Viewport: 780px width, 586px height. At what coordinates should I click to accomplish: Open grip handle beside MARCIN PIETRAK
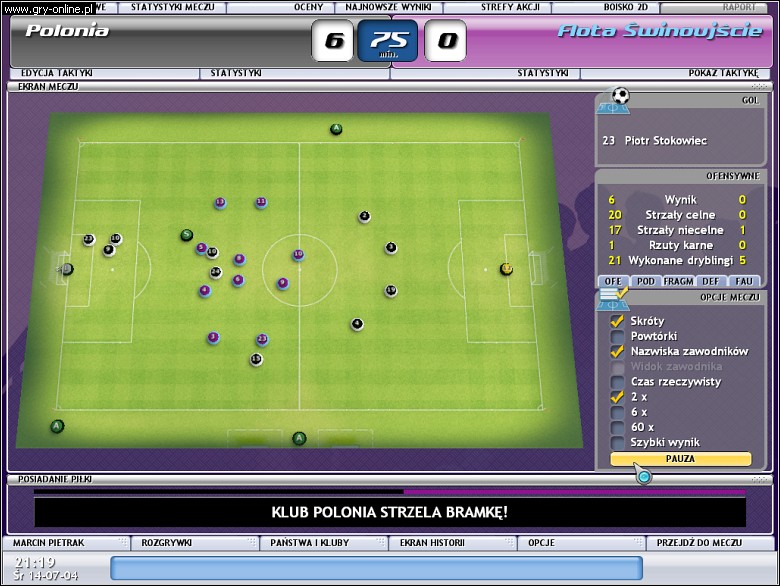point(122,542)
